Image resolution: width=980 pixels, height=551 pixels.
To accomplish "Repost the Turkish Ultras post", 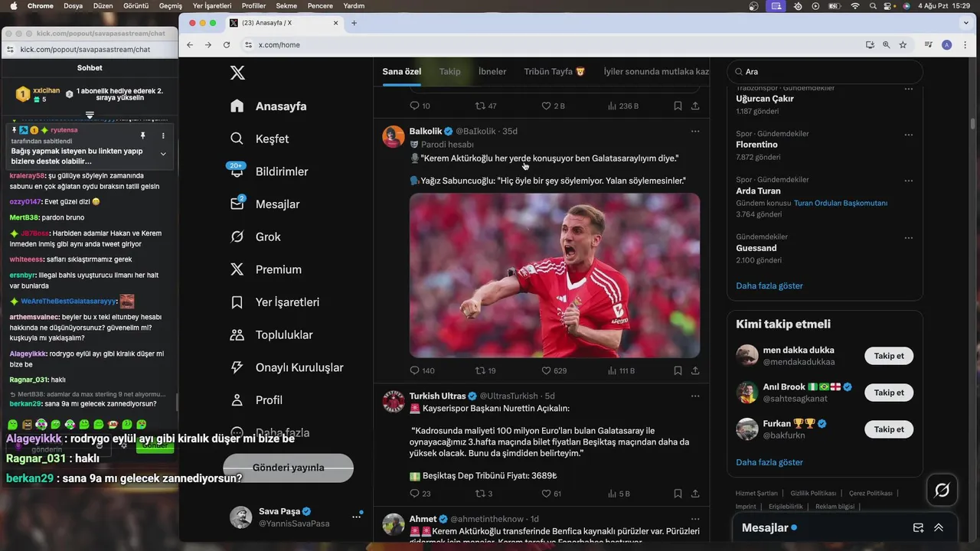I will tap(484, 494).
